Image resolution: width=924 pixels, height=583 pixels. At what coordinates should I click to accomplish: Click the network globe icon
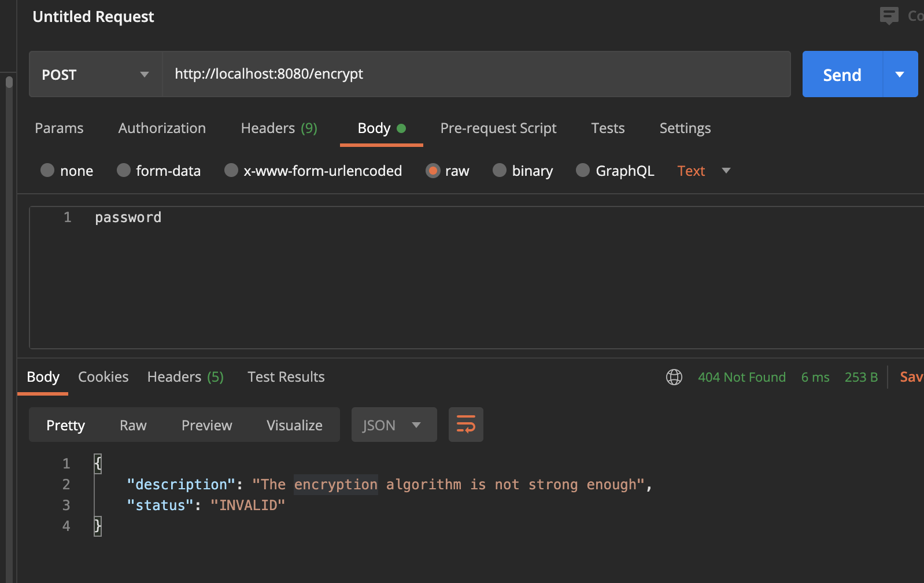pyautogui.click(x=674, y=377)
